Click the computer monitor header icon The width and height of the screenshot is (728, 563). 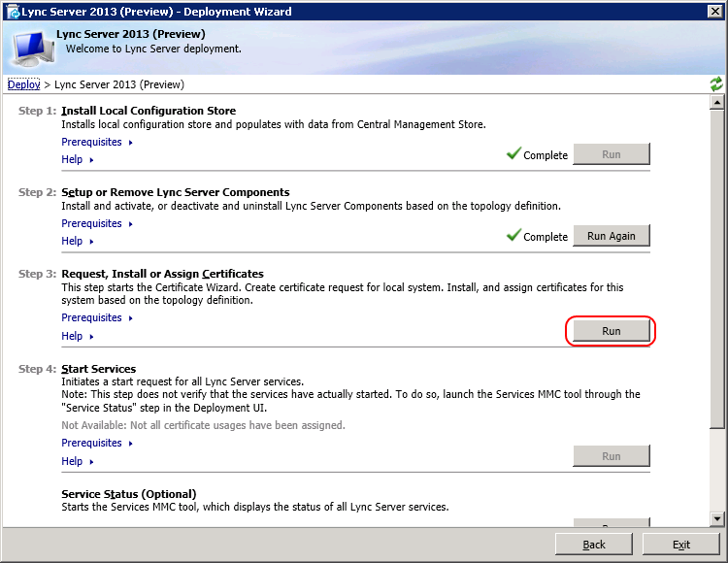[x=32, y=49]
